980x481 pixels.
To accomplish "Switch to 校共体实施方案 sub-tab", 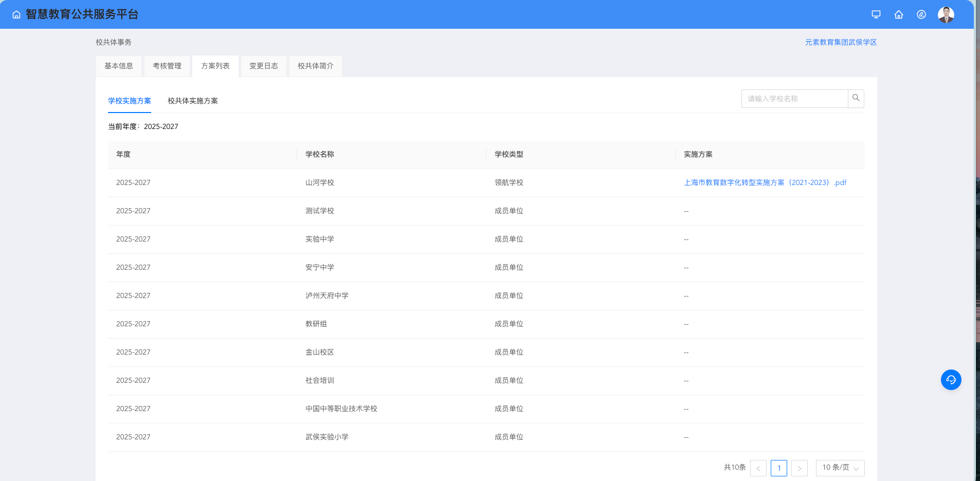I will pyautogui.click(x=193, y=101).
